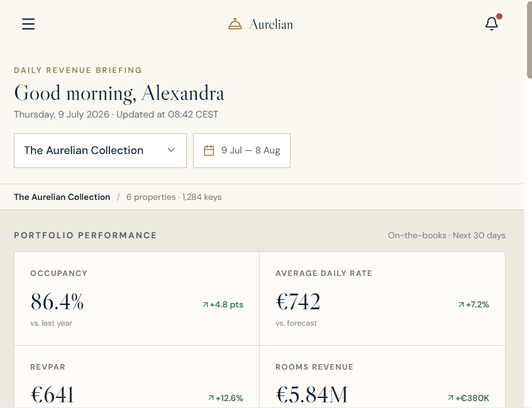532x408 pixels.
Task: Open the hamburger navigation menu
Action: coord(28,24)
